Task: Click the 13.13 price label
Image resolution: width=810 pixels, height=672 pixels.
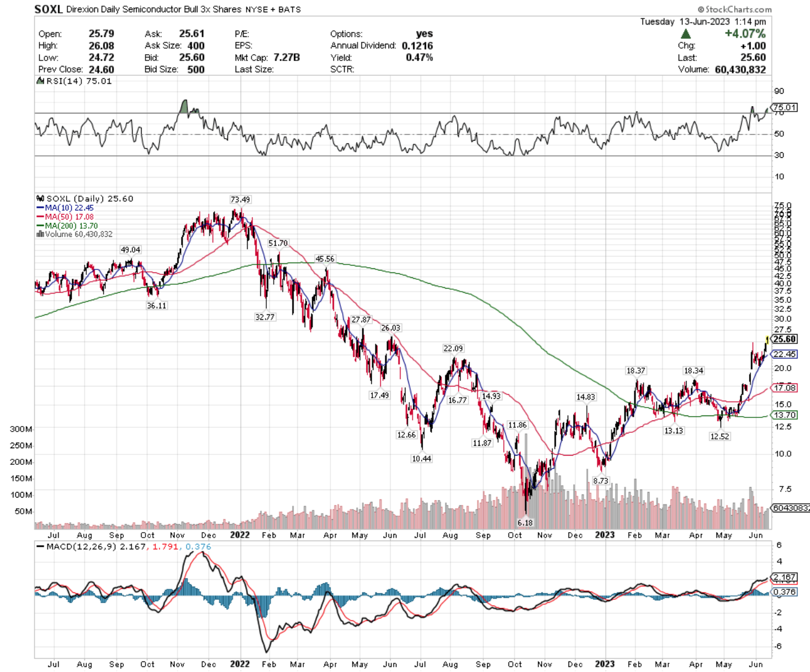Action: point(673,431)
